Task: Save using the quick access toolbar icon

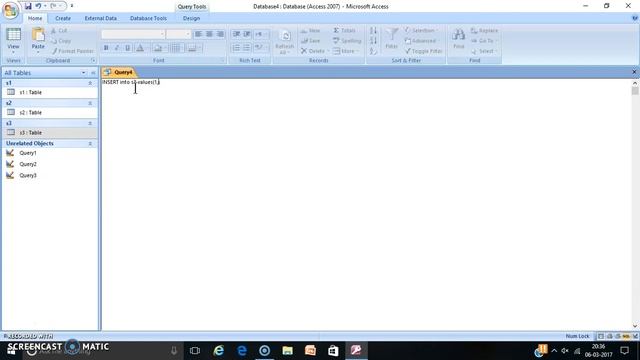Action: tap(28, 6)
